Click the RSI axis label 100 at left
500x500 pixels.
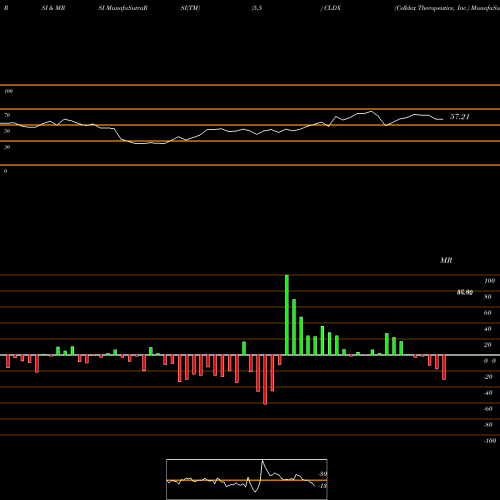click(x=8, y=91)
